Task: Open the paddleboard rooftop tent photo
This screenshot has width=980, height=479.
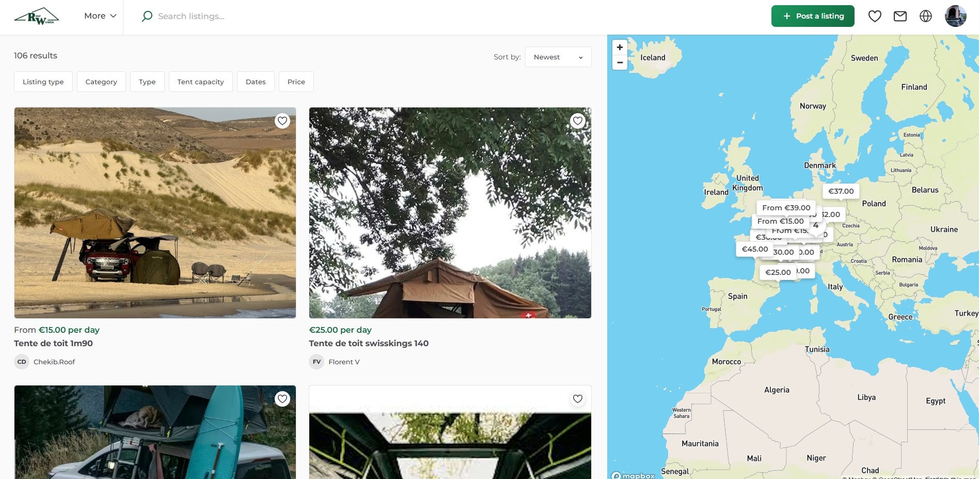Action: (x=155, y=432)
